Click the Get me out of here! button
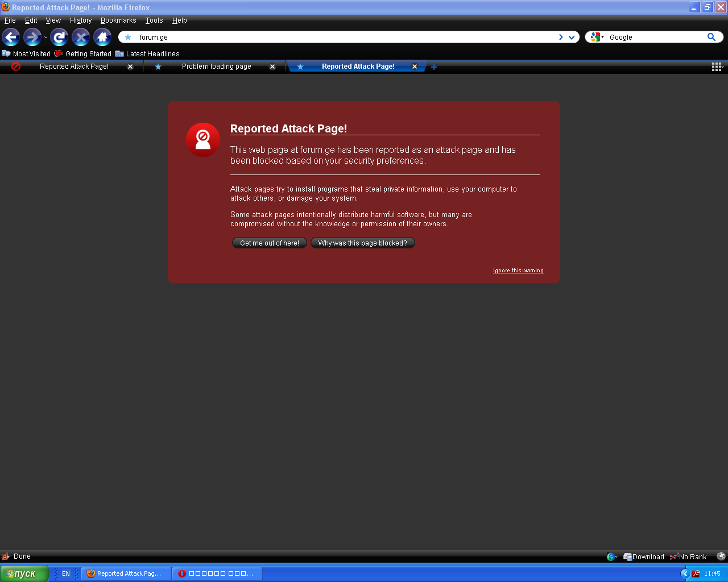 (270, 243)
